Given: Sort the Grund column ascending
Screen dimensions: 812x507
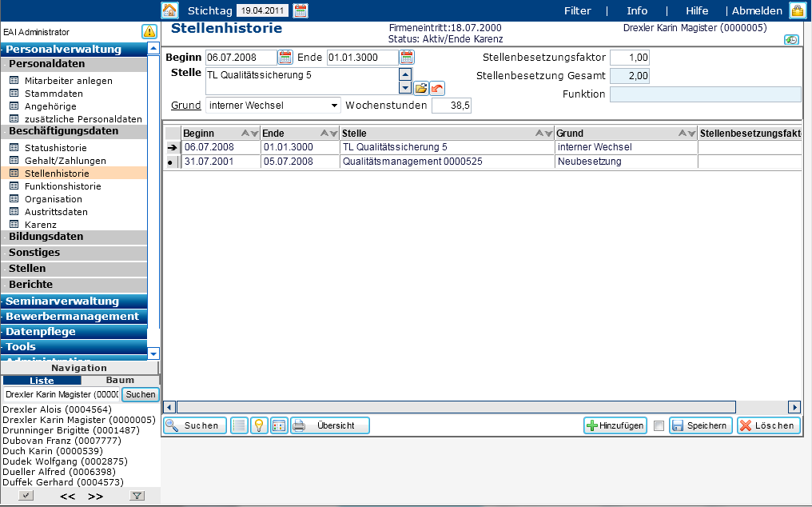Looking at the screenshot, I should [x=683, y=134].
